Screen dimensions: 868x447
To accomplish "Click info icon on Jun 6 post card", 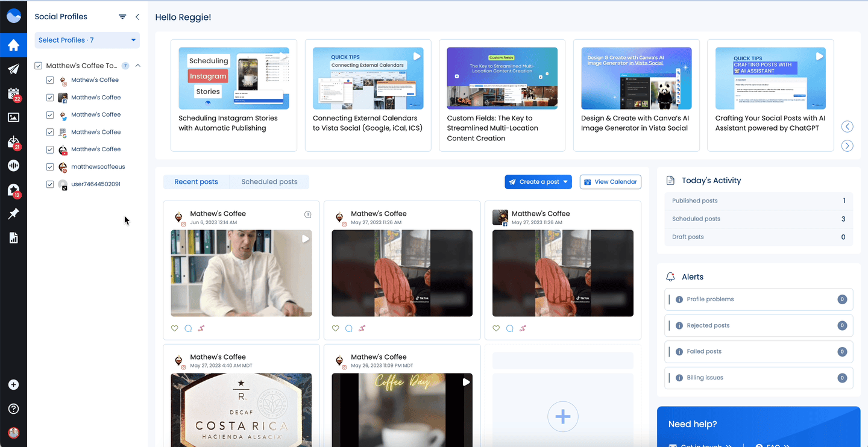I will click(307, 214).
